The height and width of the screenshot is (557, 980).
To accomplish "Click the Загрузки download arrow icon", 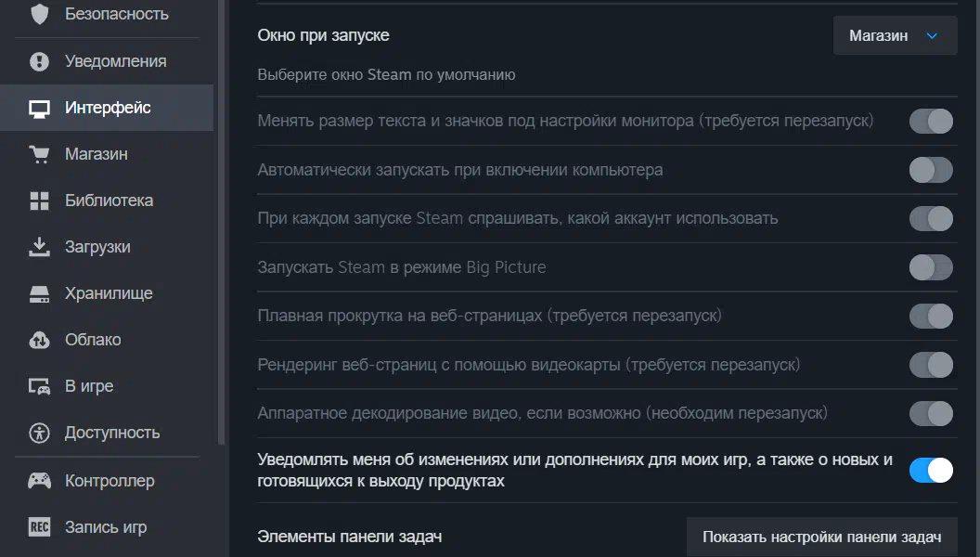I will click(x=39, y=247).
